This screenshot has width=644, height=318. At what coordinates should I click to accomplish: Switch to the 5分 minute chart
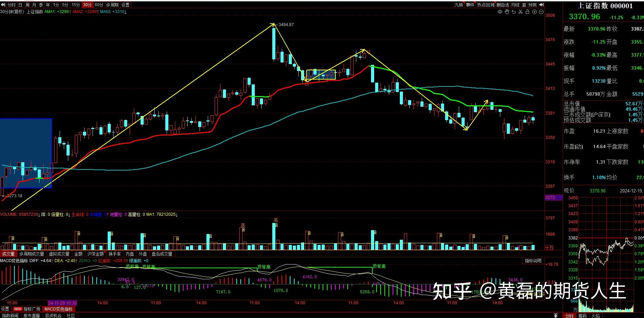click(65, 5)
